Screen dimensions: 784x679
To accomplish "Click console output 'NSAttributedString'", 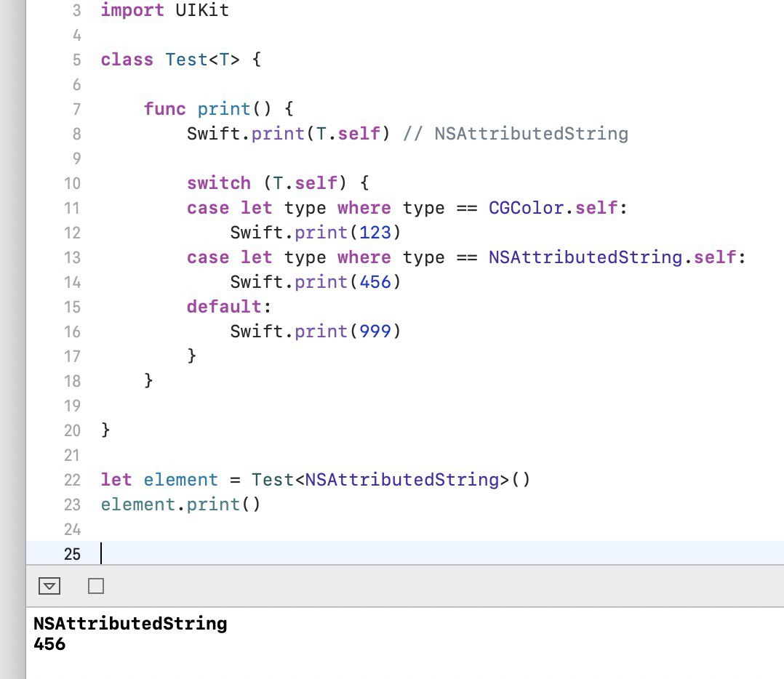I will (x=130, y=624).
